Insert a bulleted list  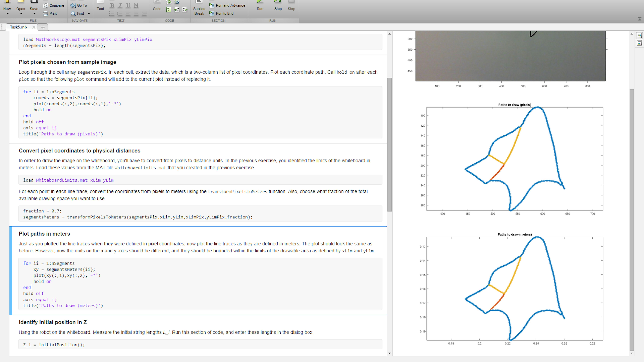(112, 14)
